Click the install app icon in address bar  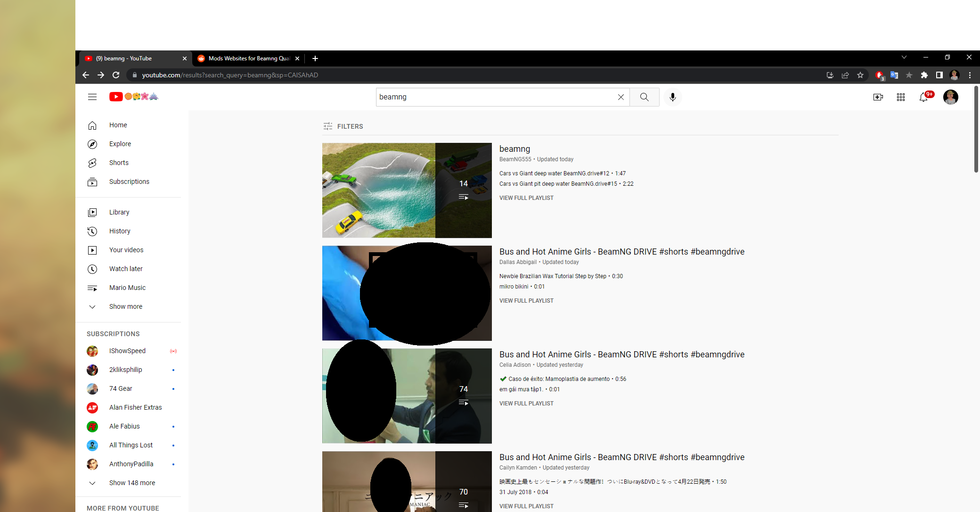[830, 75]
